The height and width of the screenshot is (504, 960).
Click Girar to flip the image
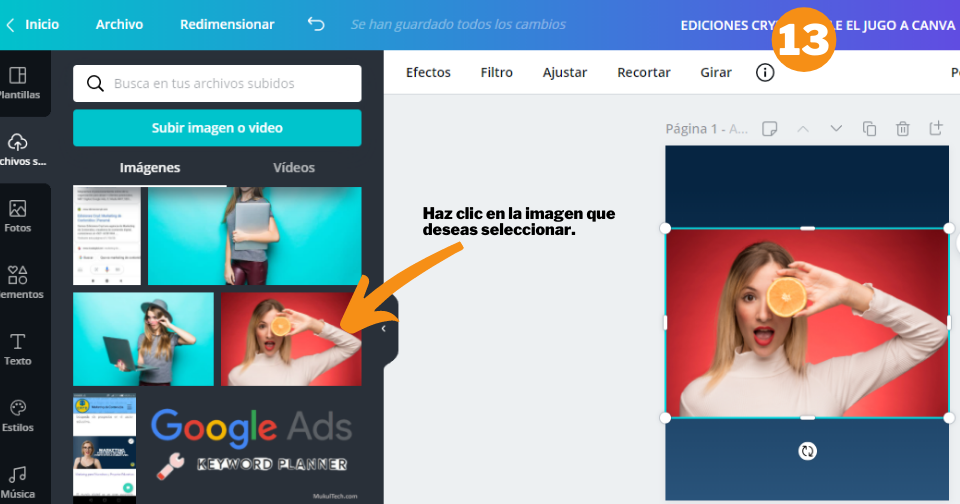click(716, 72)
